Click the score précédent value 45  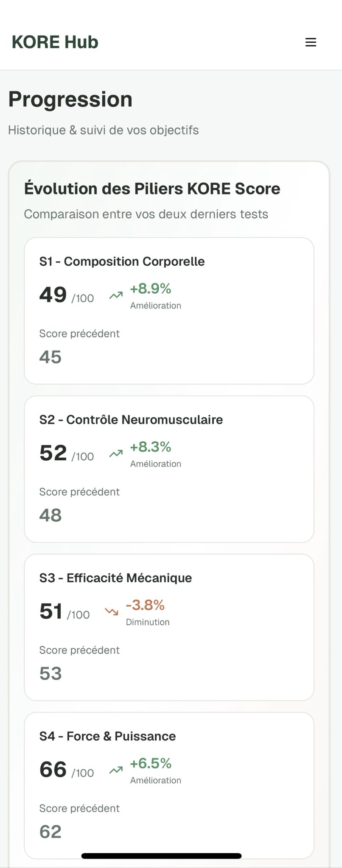click(51, 356)
